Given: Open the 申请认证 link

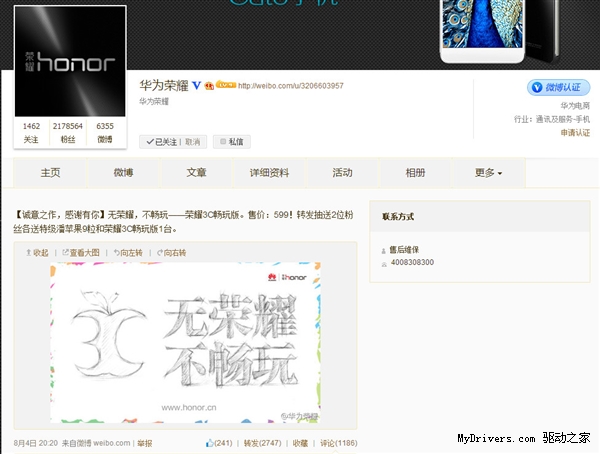Looking at the screenshot, I should click(575, 133).
